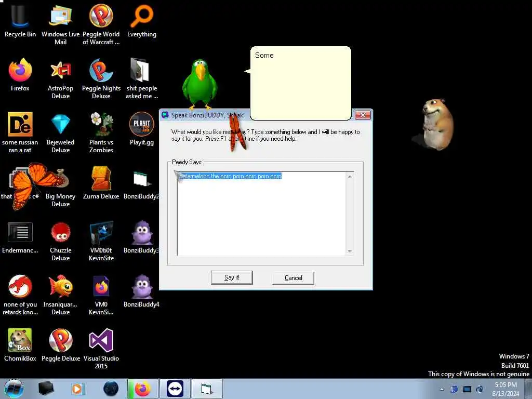Click the system tray flag icon
Viewport: 532px width, 399px height.
coord(454,389)
